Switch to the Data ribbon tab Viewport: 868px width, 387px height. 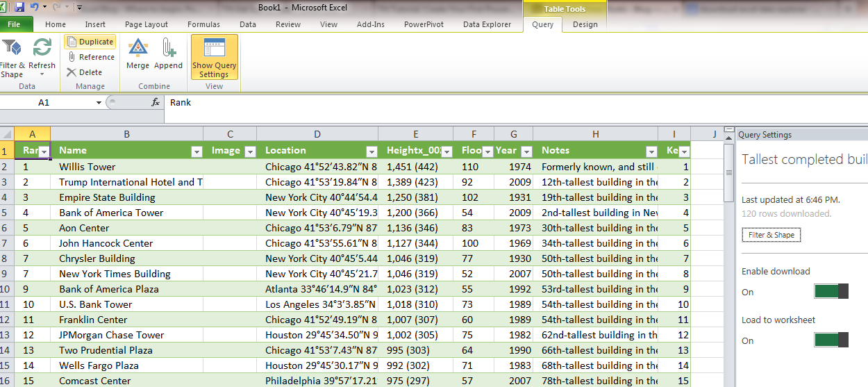point(248,24)
